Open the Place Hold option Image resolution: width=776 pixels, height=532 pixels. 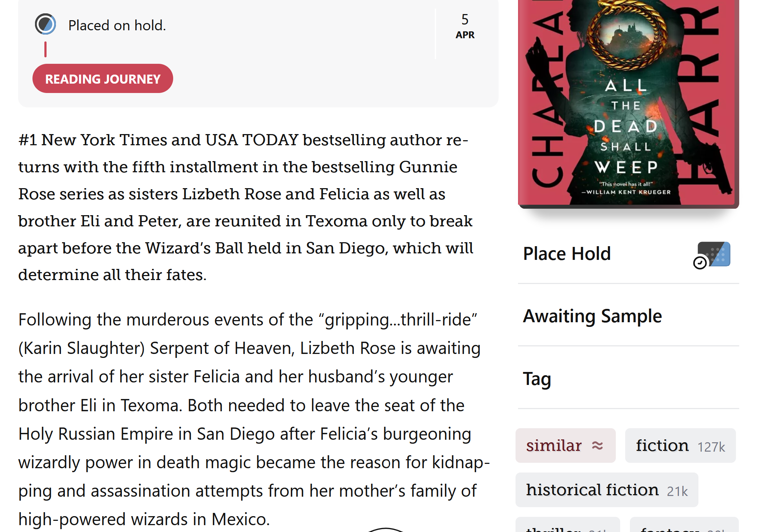pyautogui.click(x=567, y=254)
